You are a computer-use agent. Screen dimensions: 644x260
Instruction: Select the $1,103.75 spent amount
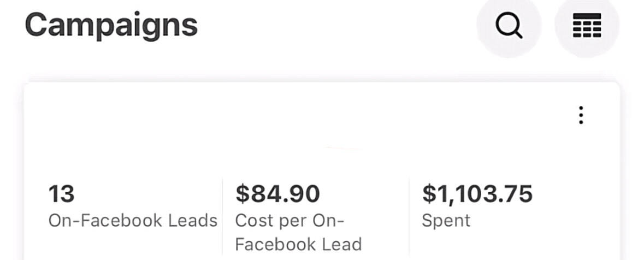[477, 194]
